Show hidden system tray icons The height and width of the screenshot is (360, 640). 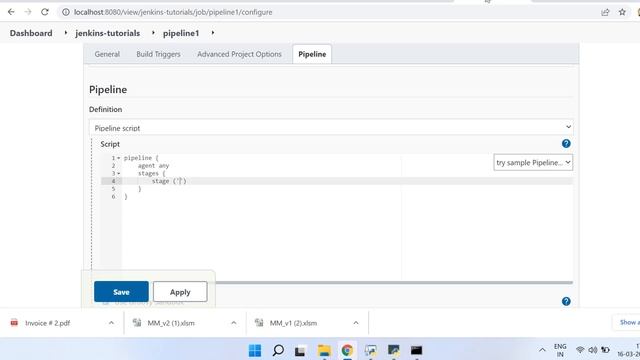click(x=542, y=350)
